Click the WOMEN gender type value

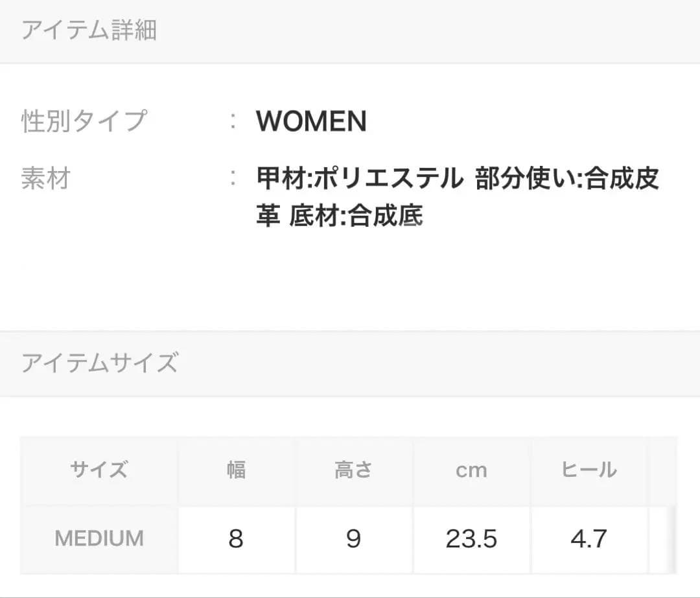tap(311, 121)
